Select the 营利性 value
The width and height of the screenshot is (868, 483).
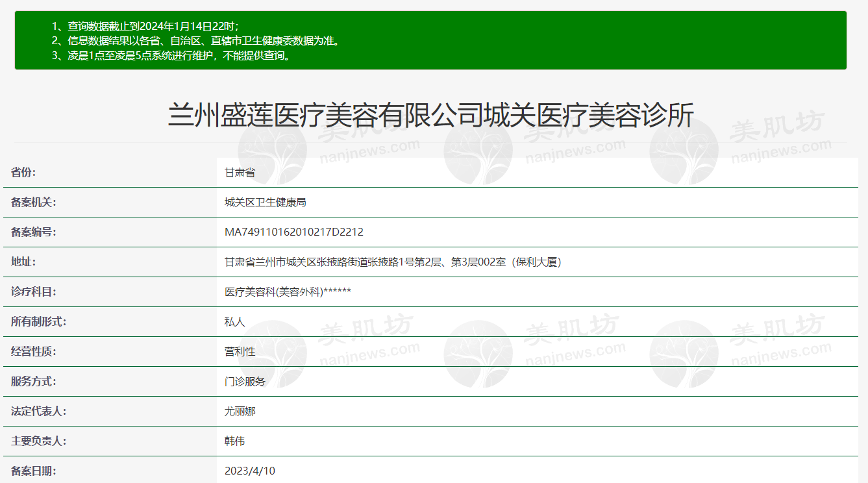[x=240, y=352]
